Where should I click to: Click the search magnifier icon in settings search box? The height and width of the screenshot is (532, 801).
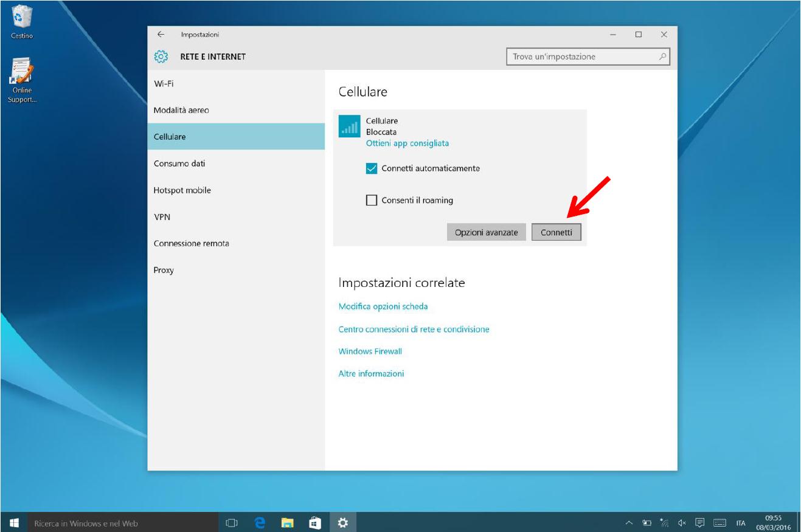(662, 57)
